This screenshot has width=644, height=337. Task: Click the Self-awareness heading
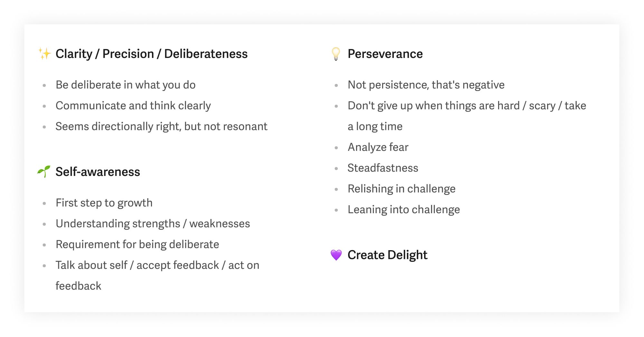[x=98, y=172]
